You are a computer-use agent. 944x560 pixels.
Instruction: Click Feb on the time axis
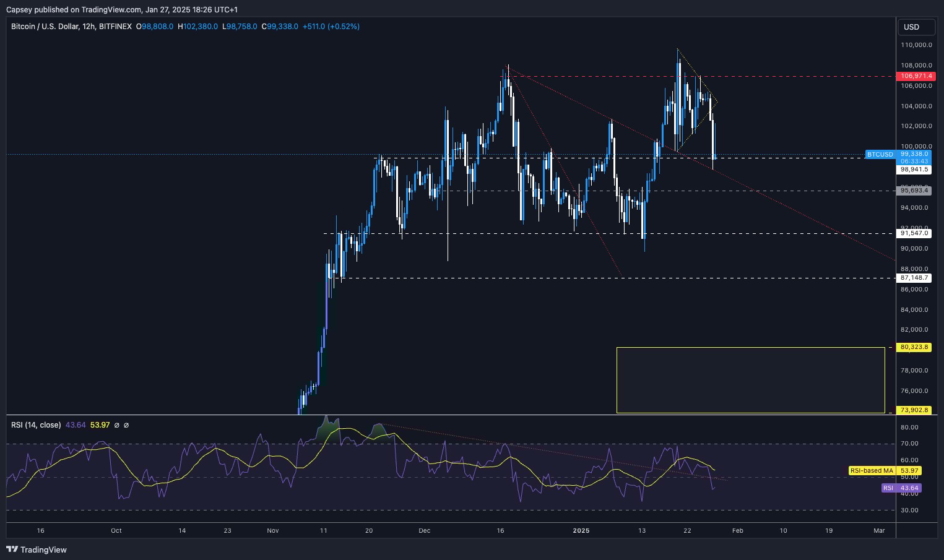(x=737, y=530)
